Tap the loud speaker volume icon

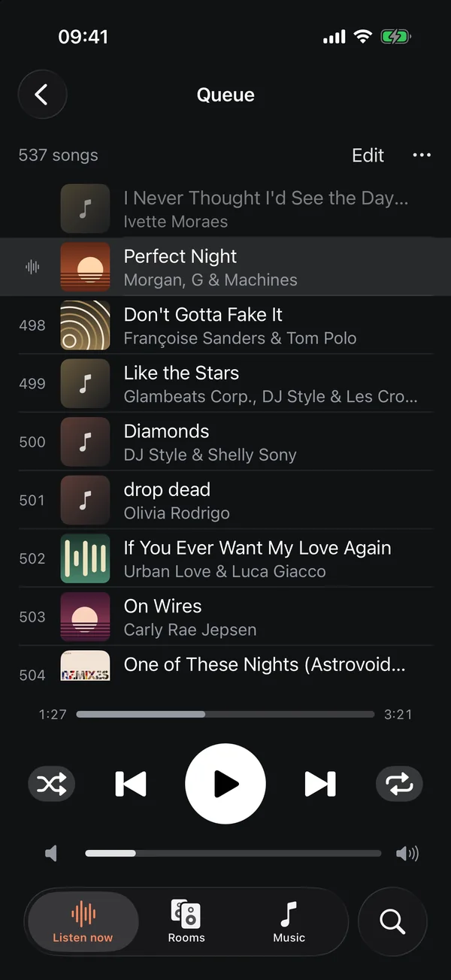tap(407, 853)
